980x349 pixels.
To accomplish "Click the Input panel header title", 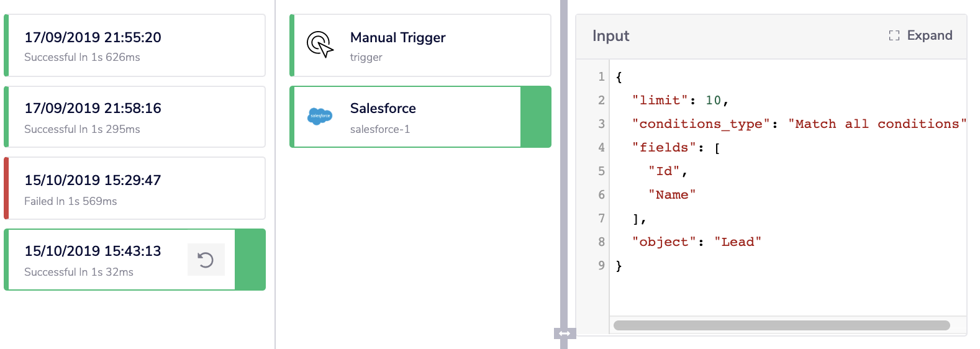I will [610, 36].
